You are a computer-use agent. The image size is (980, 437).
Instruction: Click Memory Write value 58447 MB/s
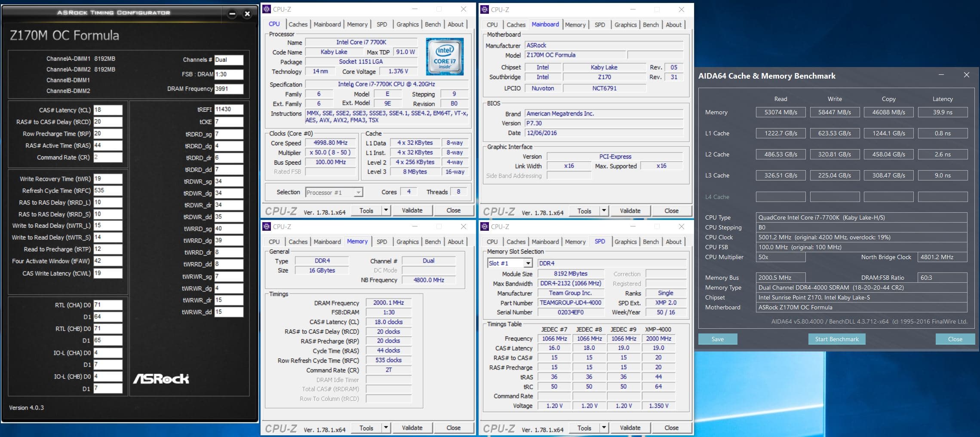[835, 112]
